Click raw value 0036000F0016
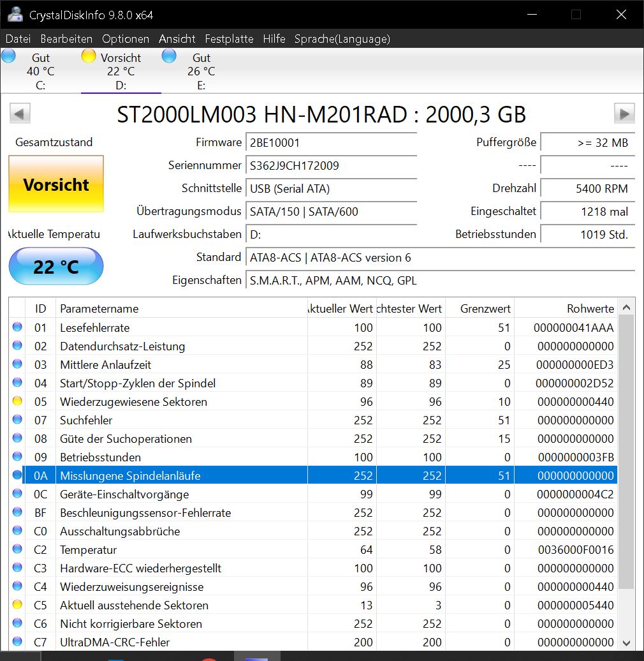Screen dimensions: 644x661 (576, 549)
